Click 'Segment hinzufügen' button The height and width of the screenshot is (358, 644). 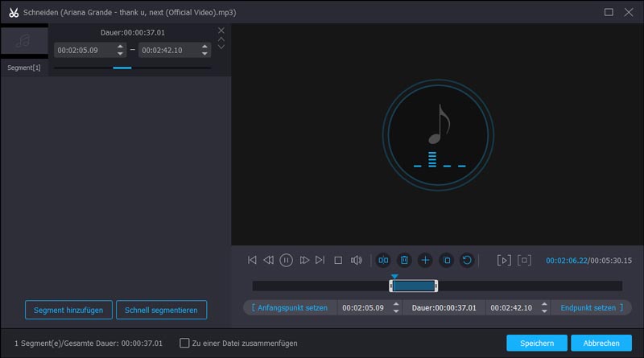68,310
